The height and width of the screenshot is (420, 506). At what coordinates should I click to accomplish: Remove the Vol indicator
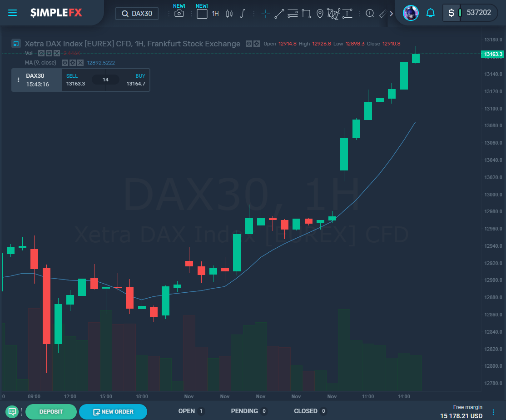[57, 53]
